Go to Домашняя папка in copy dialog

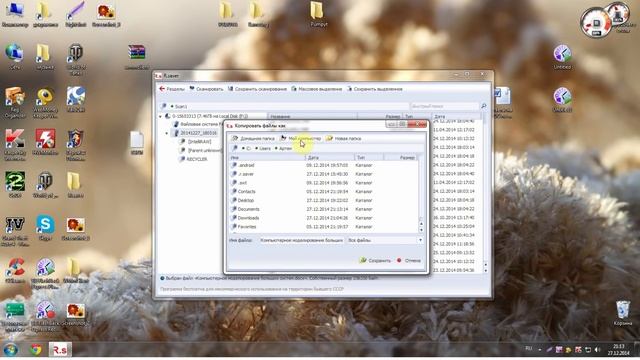(x=253, y=139)
